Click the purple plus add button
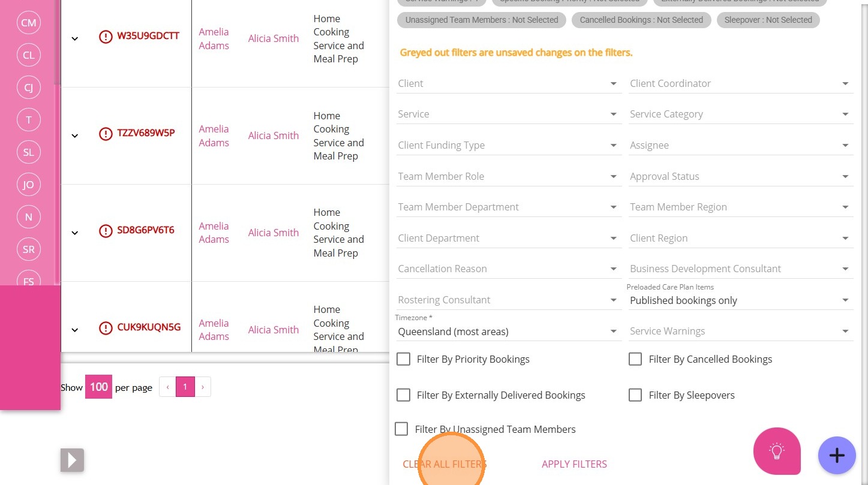The width and height of the screenshot is (868, 485). click(837, 456)
